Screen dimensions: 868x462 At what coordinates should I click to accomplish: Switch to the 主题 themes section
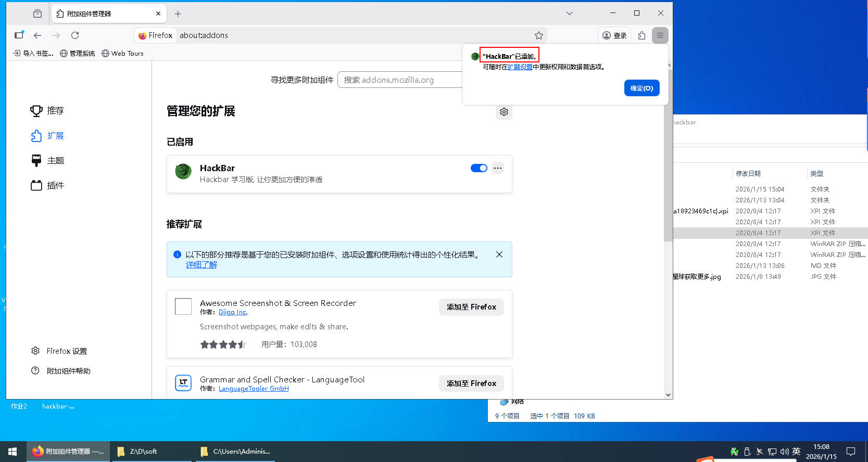tap(55, 161)
